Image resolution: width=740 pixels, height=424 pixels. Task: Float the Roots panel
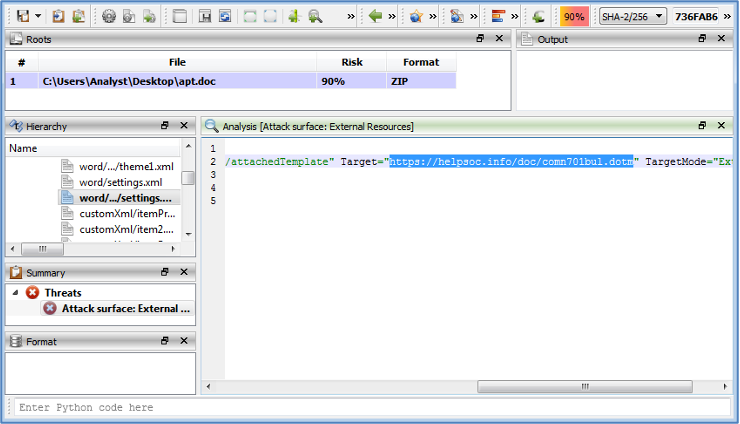click(480, 38)
